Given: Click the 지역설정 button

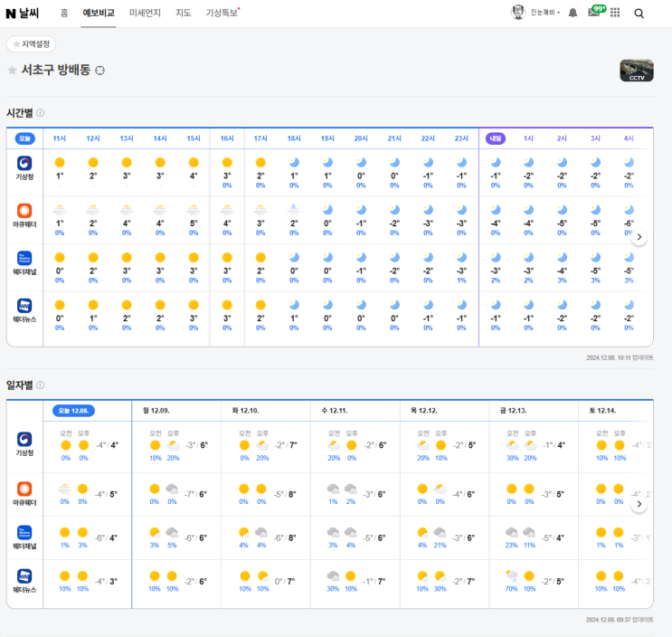Looking at the screenshot, I should (x=31, y=43).
